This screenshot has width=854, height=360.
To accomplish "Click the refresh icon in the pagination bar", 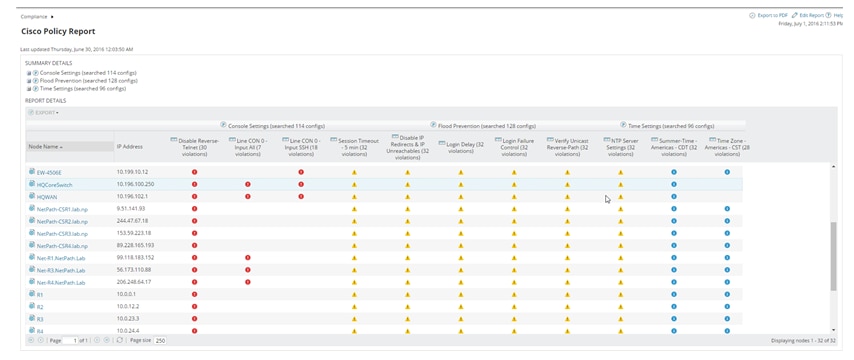I will [120, 340].
